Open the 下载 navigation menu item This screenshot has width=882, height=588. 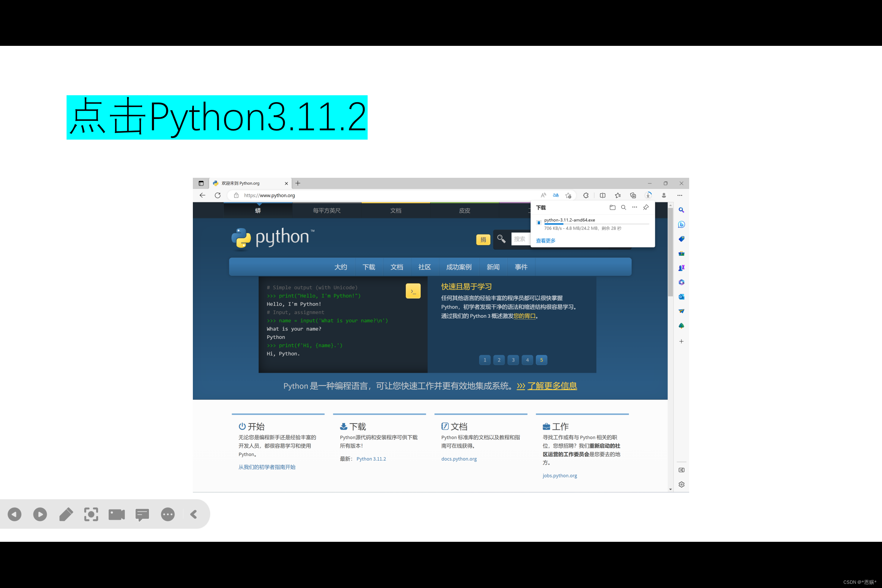[x=369, y=267]
